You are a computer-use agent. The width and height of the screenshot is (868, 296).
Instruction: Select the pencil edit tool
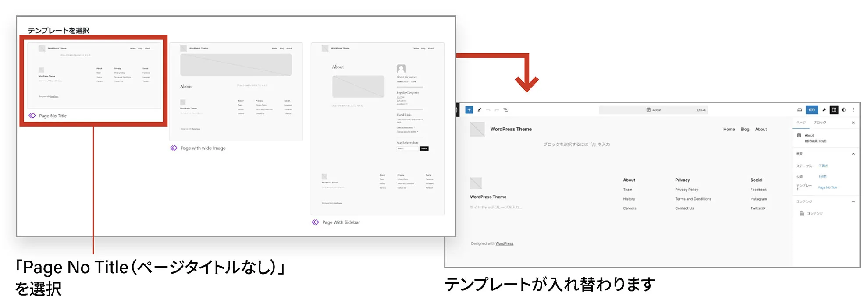479,110
